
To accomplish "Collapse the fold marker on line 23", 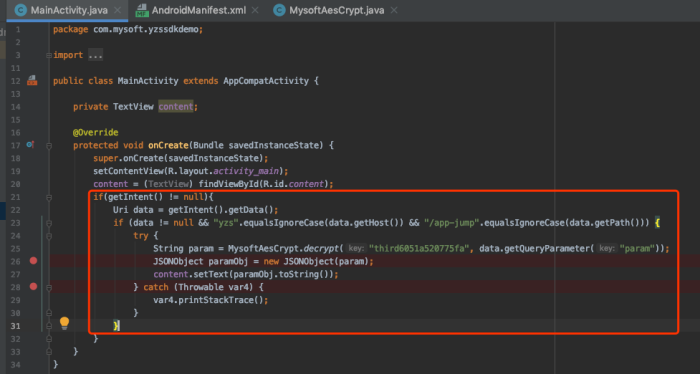I will (x=49, y=223).
